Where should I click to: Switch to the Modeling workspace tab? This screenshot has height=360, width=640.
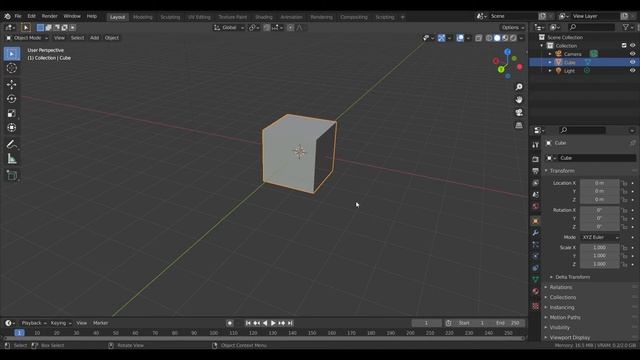(x=143, y=17)
